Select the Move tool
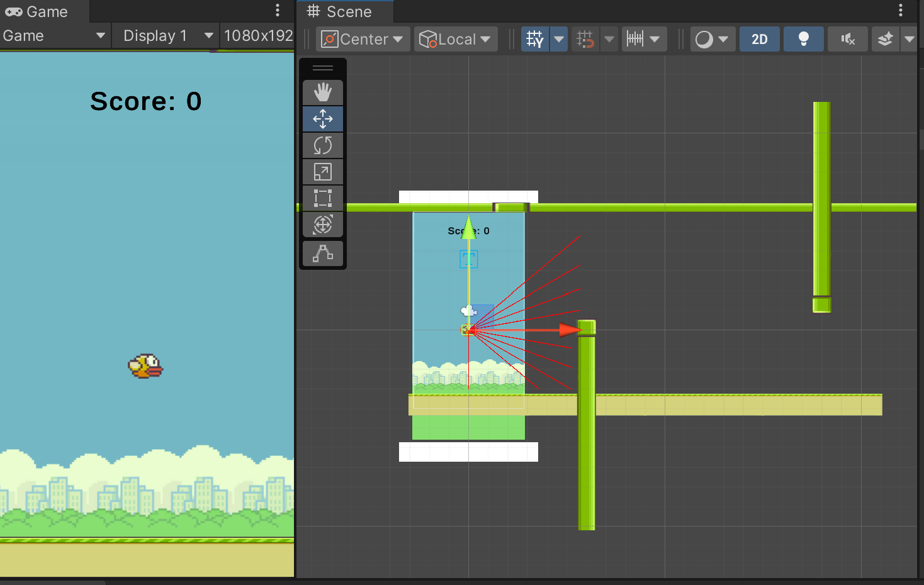 click(x=323, y=119)
